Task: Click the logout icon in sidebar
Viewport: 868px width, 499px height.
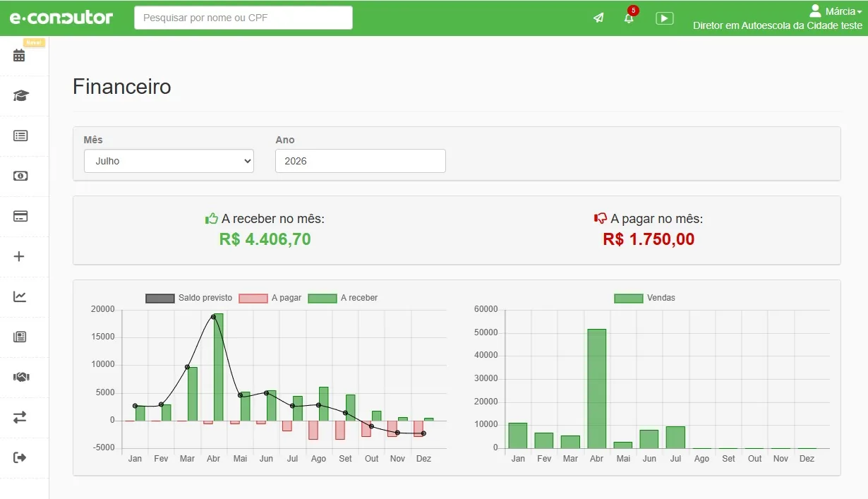Action: 20,457
